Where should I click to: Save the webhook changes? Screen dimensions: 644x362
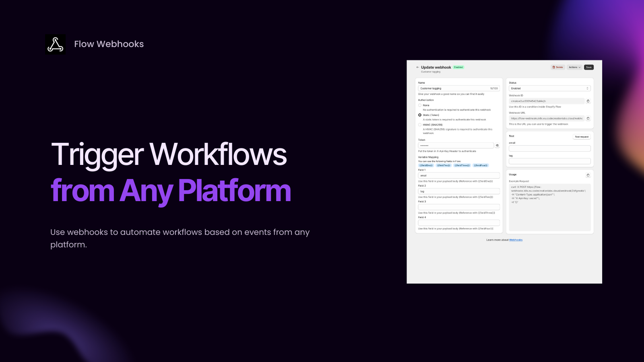(589, 67)
